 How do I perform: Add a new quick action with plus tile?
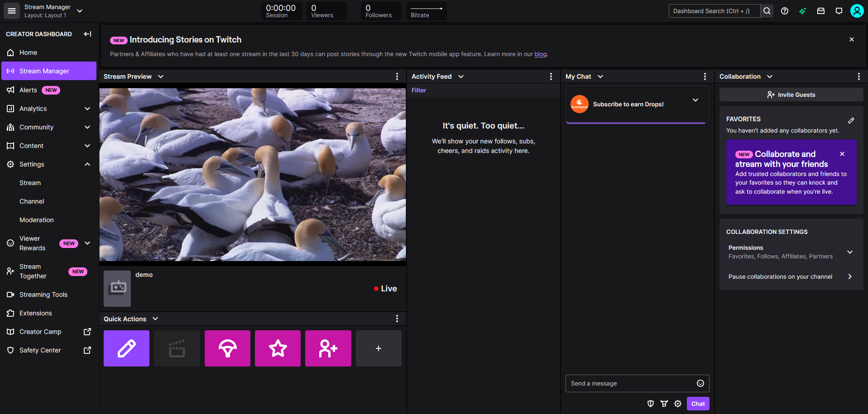coord(379,348)
